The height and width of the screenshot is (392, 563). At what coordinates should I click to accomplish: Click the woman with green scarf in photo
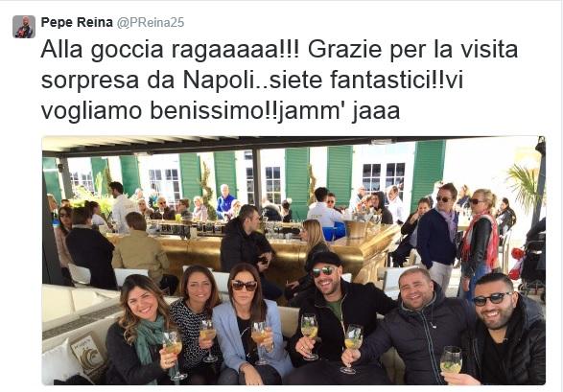point(142,330)
